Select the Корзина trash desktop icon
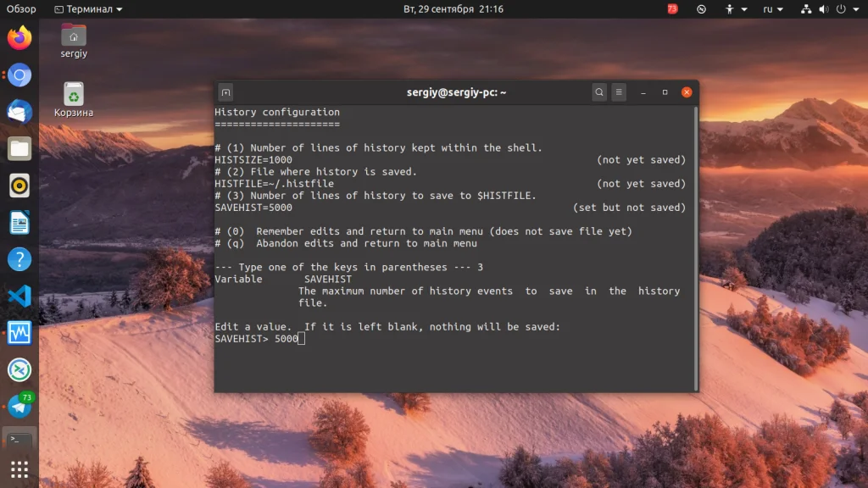Screen dimensions: 868x488 pos(74,99)
